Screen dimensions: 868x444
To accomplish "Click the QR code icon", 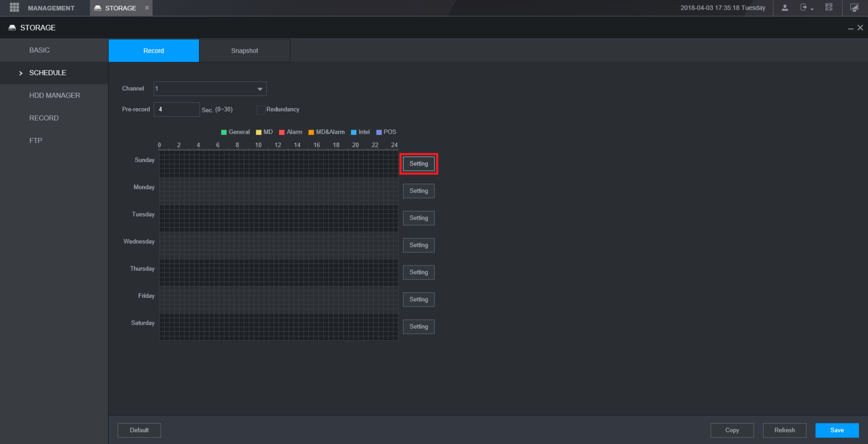I will coord(829,8).
